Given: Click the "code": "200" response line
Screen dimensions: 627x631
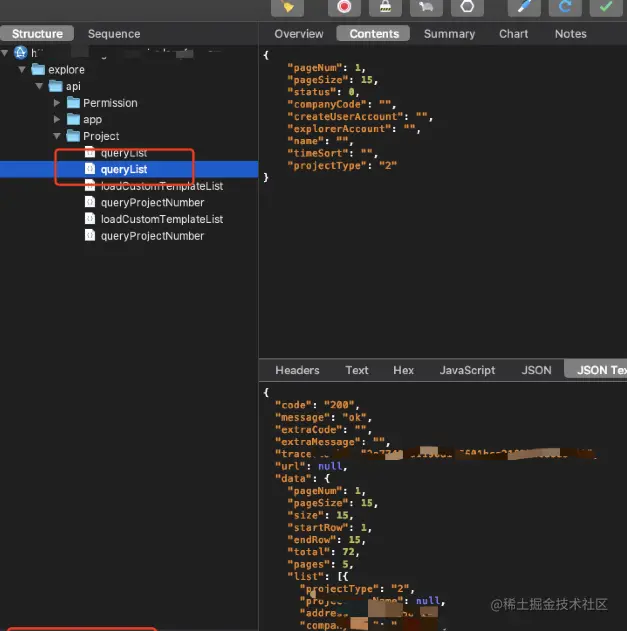Looking at the screenshot, I should click(x=317, y=405).
